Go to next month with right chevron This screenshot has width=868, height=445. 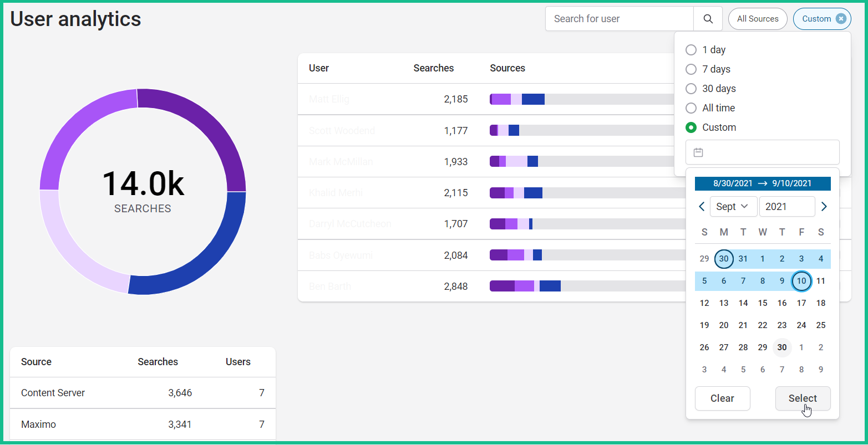coord(824,206)
